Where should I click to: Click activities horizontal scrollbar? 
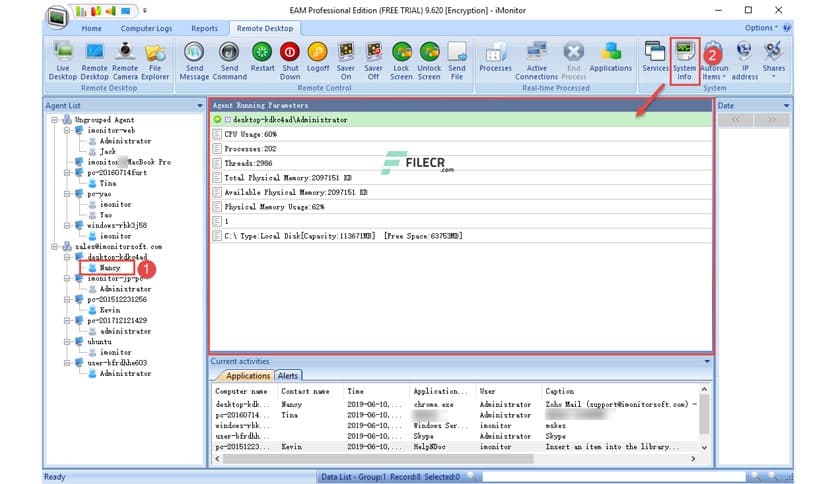[x=377, y=458]
